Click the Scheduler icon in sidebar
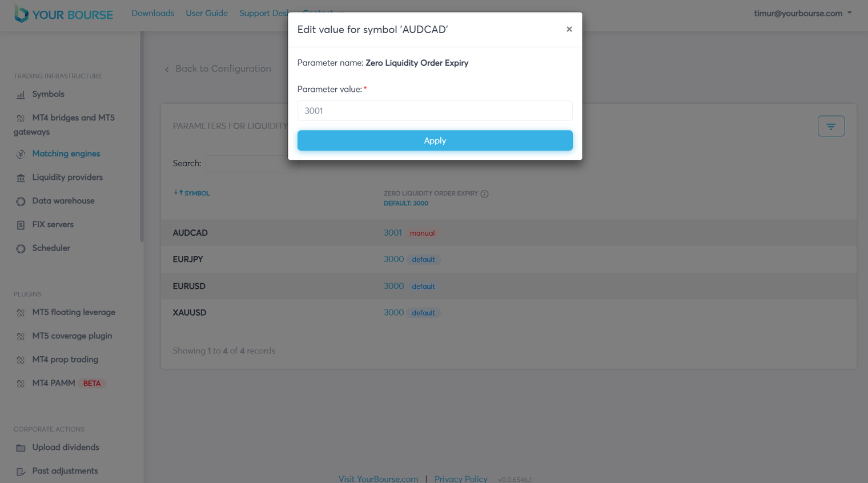Viewport: 868px width, 483px height. point(21,248)
